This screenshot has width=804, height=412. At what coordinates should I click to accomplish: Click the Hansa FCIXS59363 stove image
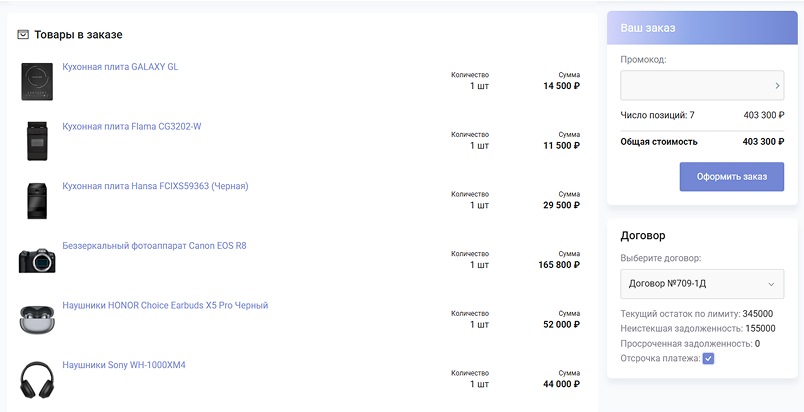pyautogui.click(x=37, y=201)
